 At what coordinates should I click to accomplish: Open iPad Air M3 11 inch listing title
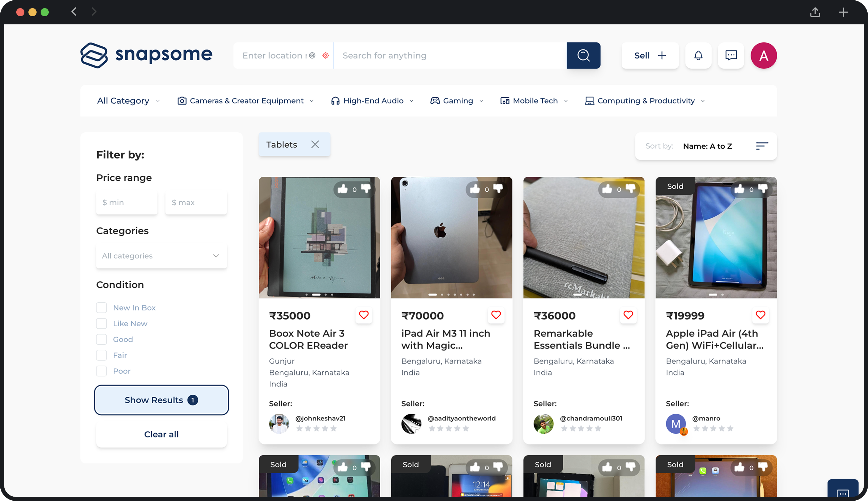pos(446,339)
